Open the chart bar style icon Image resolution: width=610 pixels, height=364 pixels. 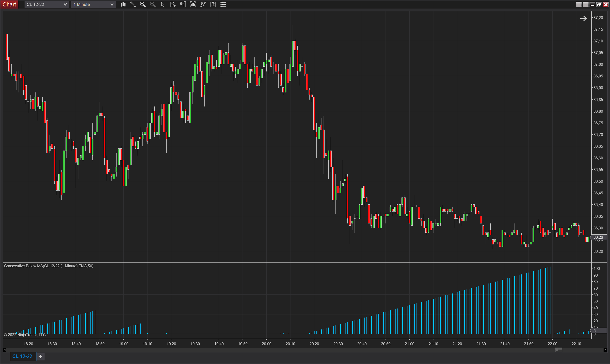click(123, 5)
